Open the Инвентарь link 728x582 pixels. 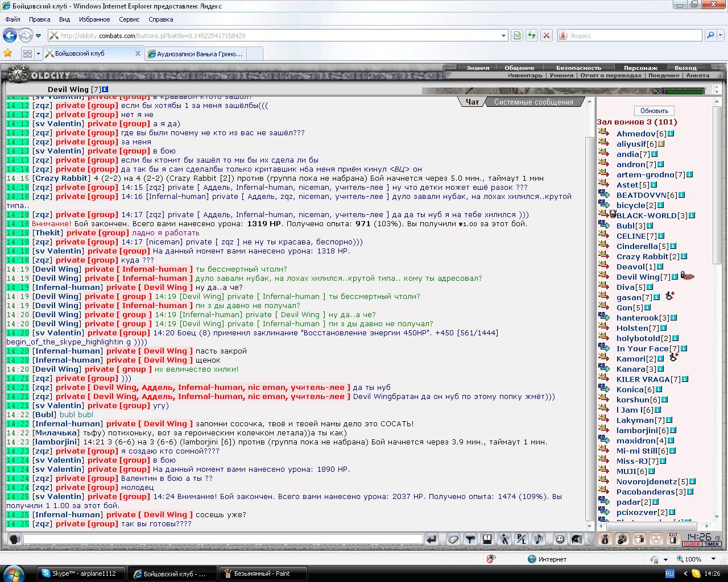point(525,76)
